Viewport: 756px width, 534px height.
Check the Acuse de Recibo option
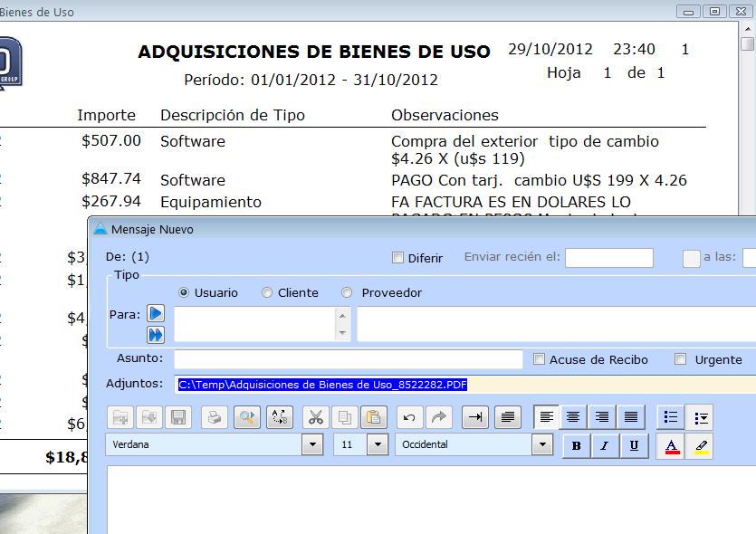pos(540,359)
